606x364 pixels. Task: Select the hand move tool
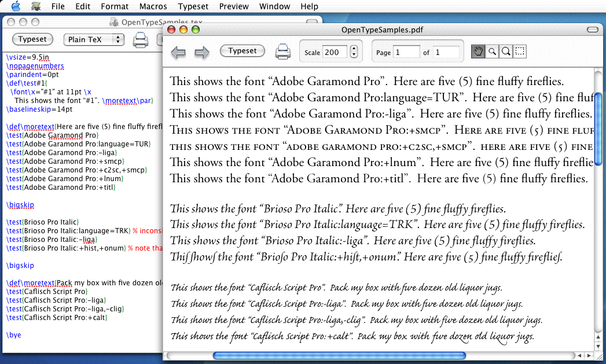point(478,52)
